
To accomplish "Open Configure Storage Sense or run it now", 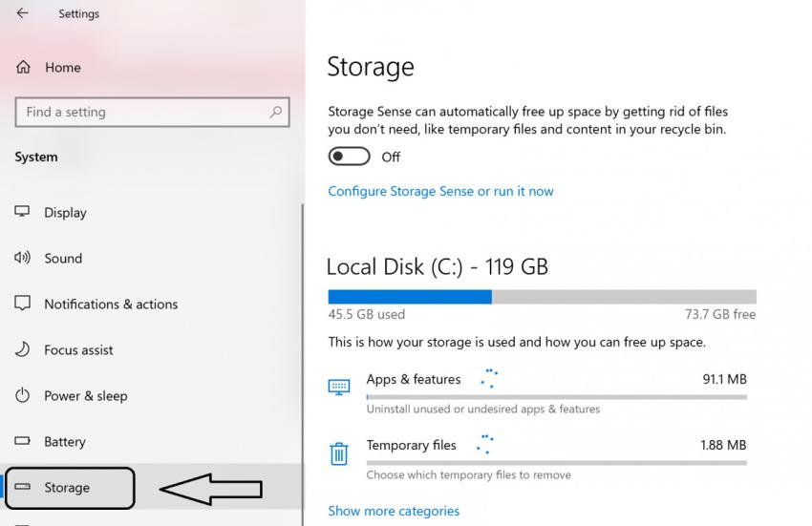I will [x=440, y=191].
